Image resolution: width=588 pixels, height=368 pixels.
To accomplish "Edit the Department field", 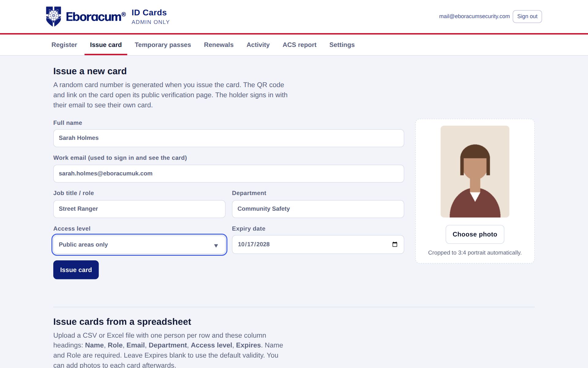I will (x=318, y=209).
